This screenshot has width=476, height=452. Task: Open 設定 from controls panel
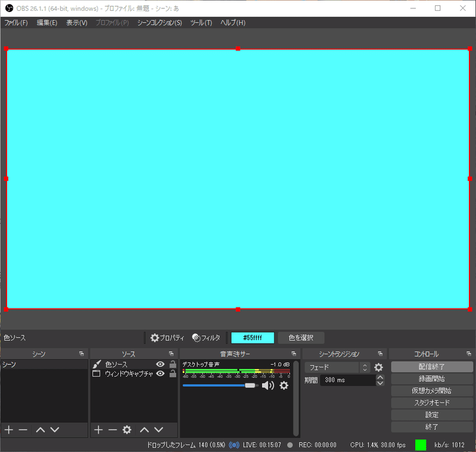click(432, 415)
